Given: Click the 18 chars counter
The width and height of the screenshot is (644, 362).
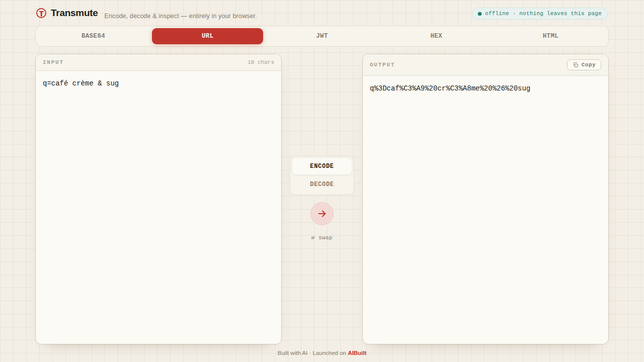Looking at the screenshot, I should click(261, 62).
